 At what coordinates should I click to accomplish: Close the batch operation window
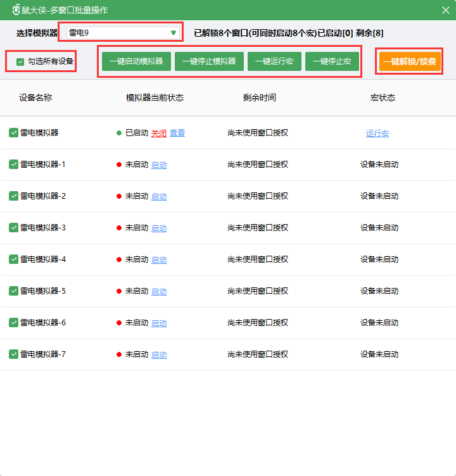445,9
